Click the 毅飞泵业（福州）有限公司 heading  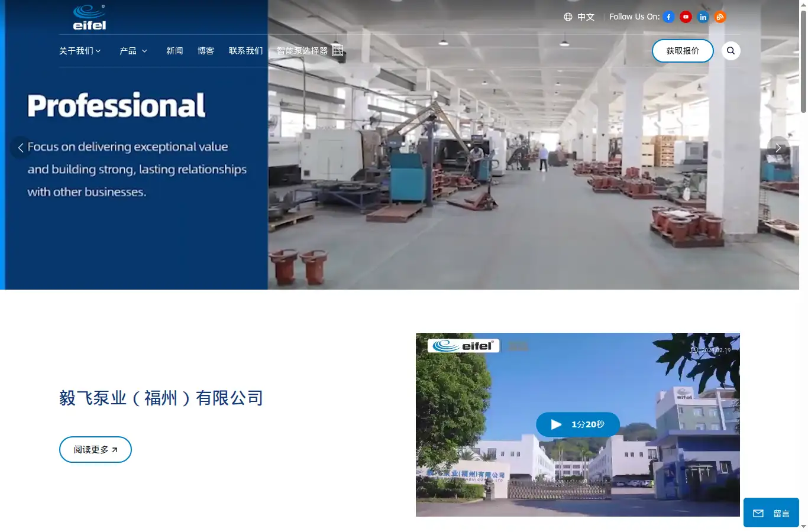click(161, 398)
